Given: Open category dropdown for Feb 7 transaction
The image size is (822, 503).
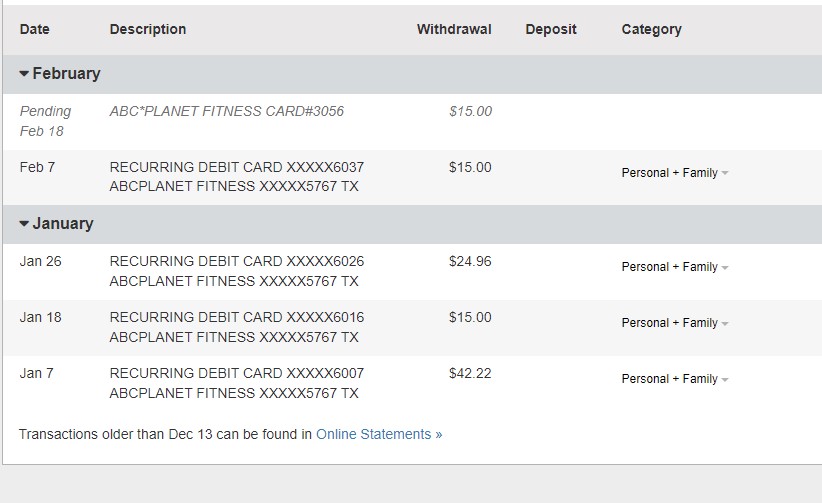Looking at the screenshot, I should (x=675, y=173).
